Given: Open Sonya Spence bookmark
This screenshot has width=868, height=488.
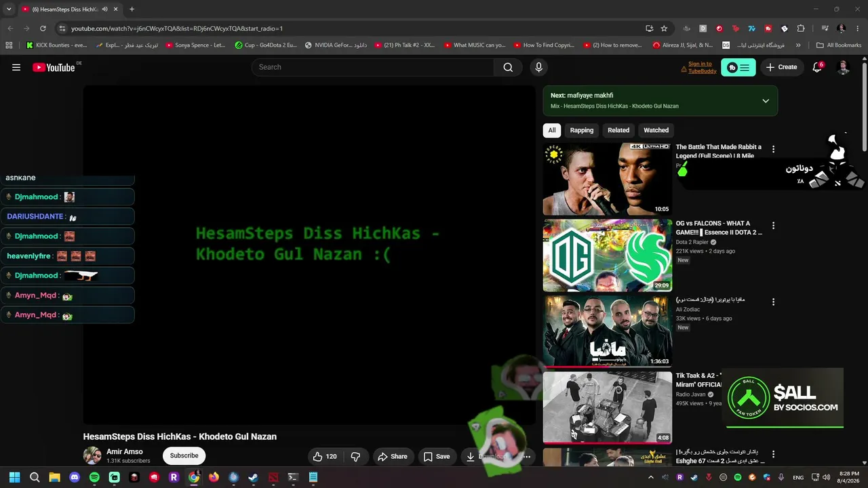Looking at the screenshot, I should click(195, 45).
